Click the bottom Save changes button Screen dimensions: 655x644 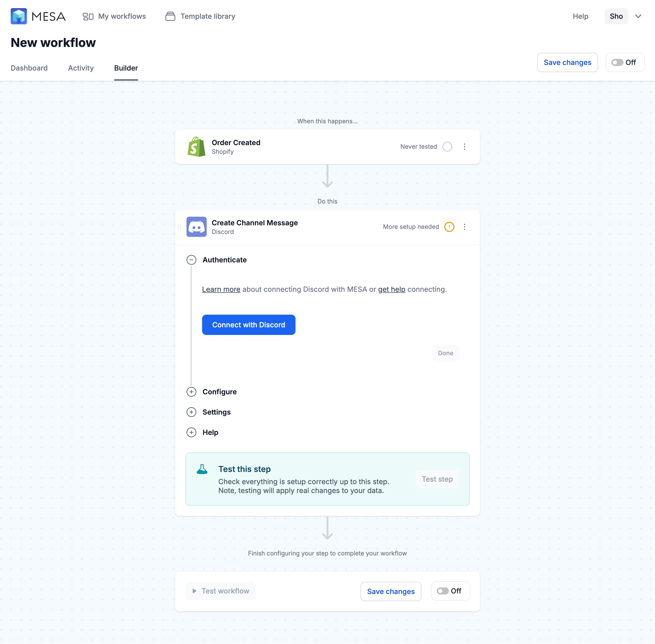391,591
